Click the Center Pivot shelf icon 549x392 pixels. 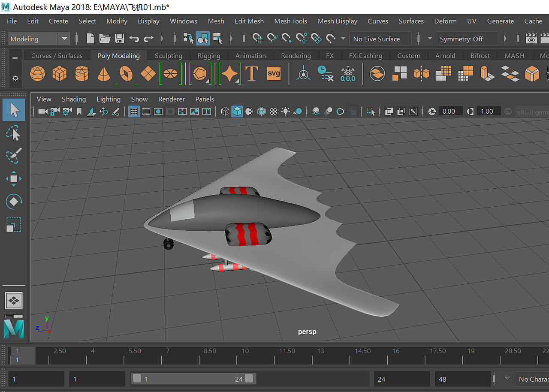tap(304, 74)
